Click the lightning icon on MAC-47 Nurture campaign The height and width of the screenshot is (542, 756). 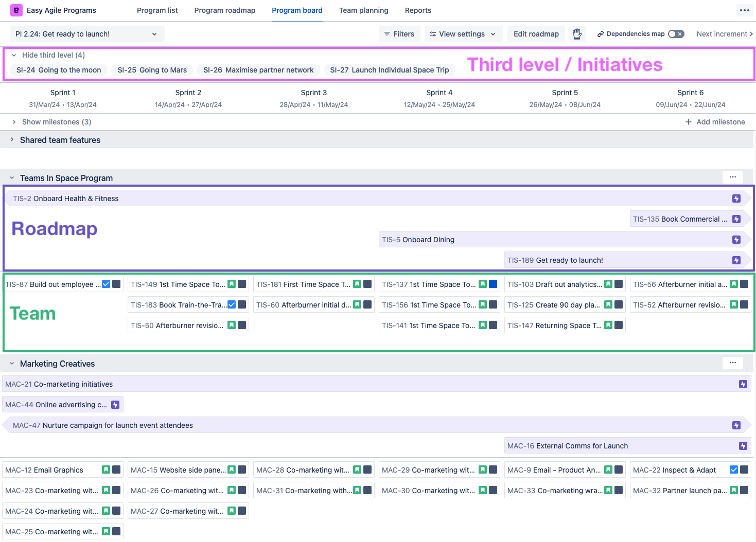(x=736, y=425)
